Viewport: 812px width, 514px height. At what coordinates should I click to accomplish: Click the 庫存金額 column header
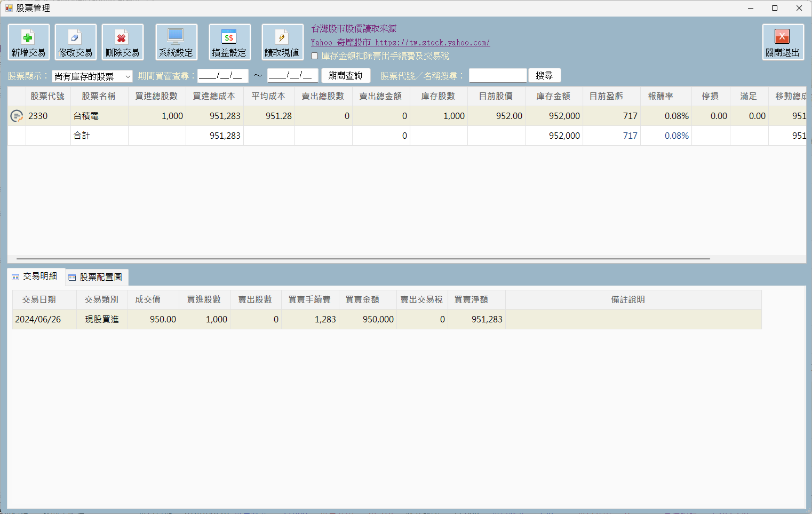tap(554, 97)
